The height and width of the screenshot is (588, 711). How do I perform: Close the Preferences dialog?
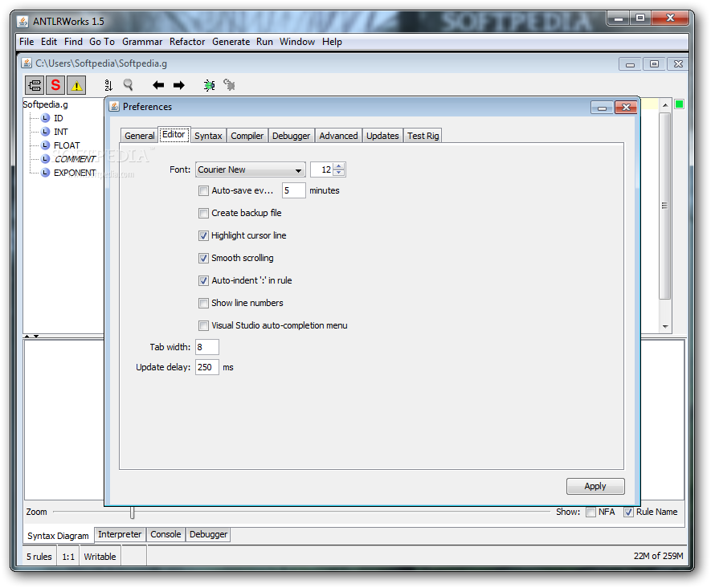pos(626,107)
